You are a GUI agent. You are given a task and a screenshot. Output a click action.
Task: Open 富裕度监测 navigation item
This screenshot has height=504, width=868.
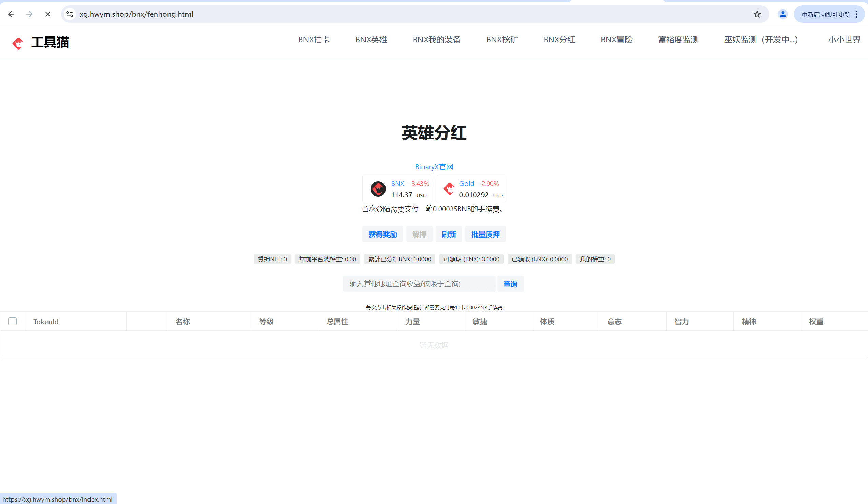[678, 40]
